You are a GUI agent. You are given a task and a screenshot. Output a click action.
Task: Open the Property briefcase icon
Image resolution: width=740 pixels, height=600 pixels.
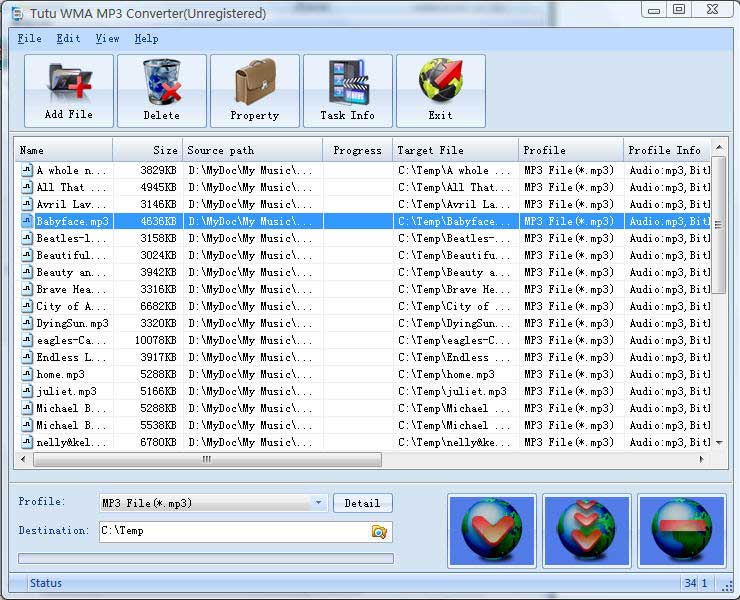tap(255, 91)
